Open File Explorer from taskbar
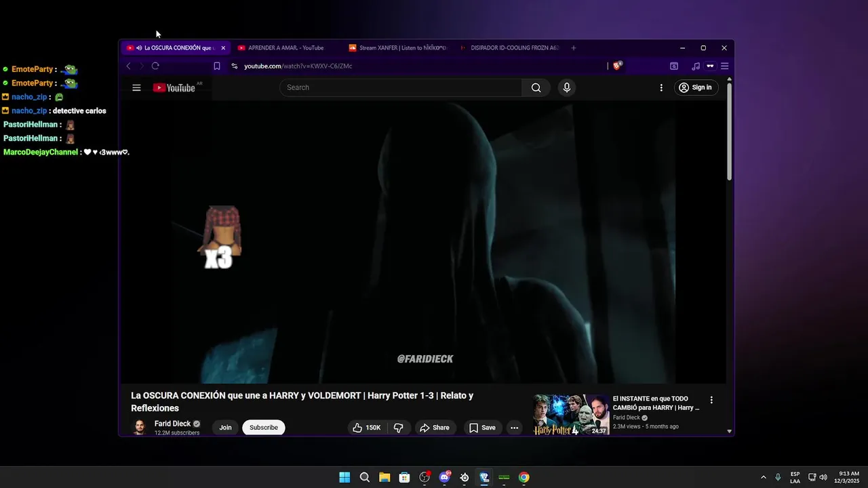 384,477
